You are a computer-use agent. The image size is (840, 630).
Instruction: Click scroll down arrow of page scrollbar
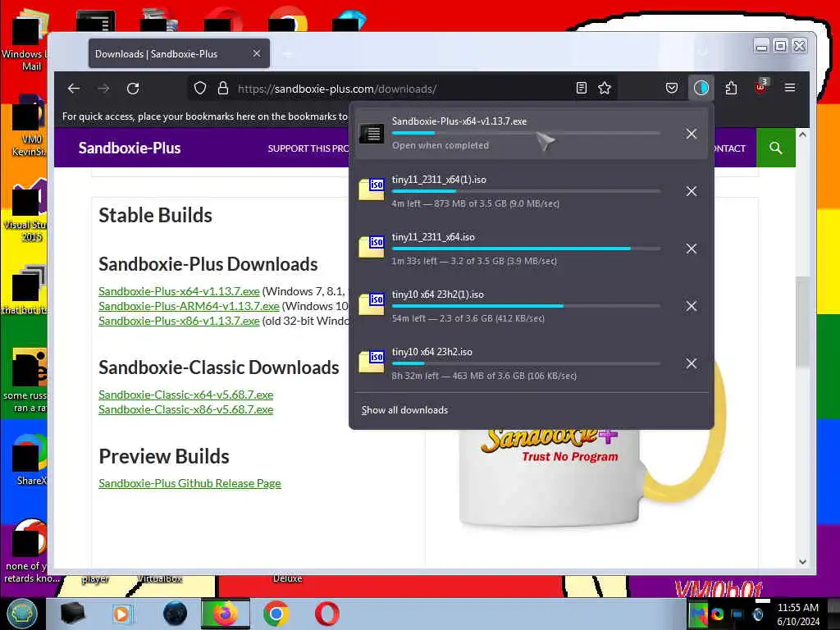point(802,561)
